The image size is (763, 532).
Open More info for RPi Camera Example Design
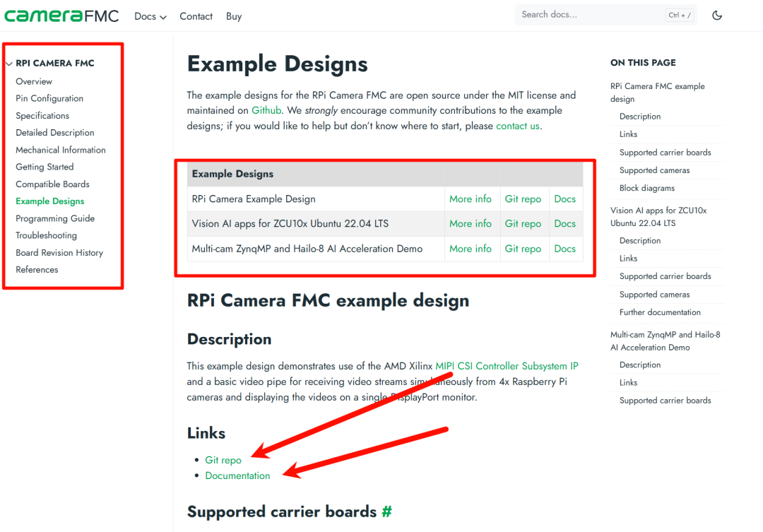(x=470, y=199)
